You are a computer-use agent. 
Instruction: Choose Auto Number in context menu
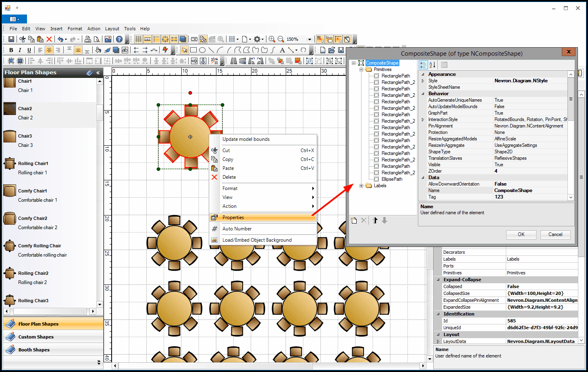tap(263, 229)
